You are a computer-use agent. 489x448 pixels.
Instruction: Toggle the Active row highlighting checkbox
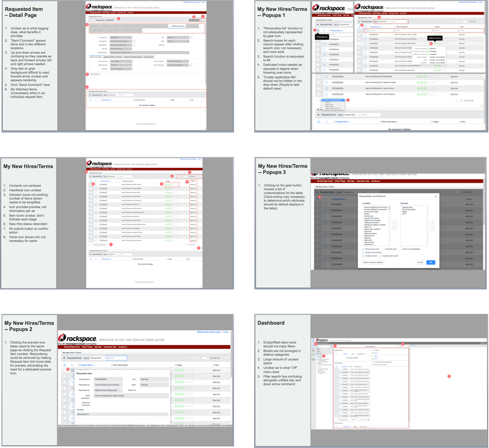coord(400,249)
